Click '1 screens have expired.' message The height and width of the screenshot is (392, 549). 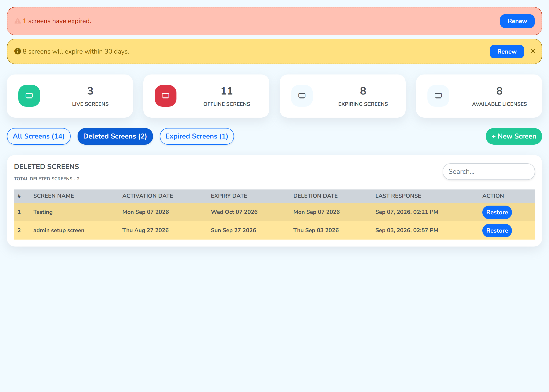(57, 21)
